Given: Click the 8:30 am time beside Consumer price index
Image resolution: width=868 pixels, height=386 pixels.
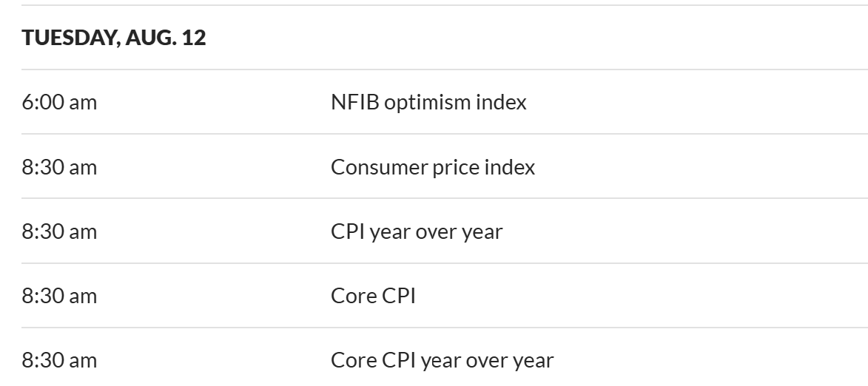Looking at the screenshot, I should [59, 167].
